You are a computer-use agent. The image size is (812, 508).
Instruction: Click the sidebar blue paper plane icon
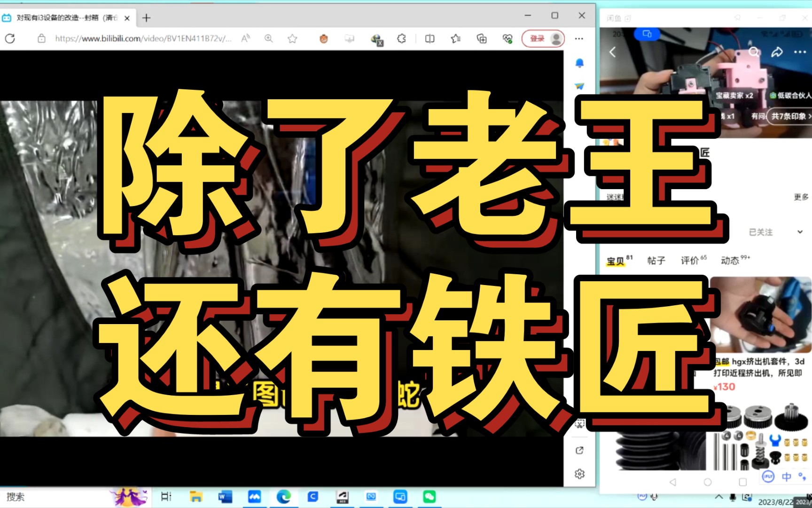tap(579, 86)
